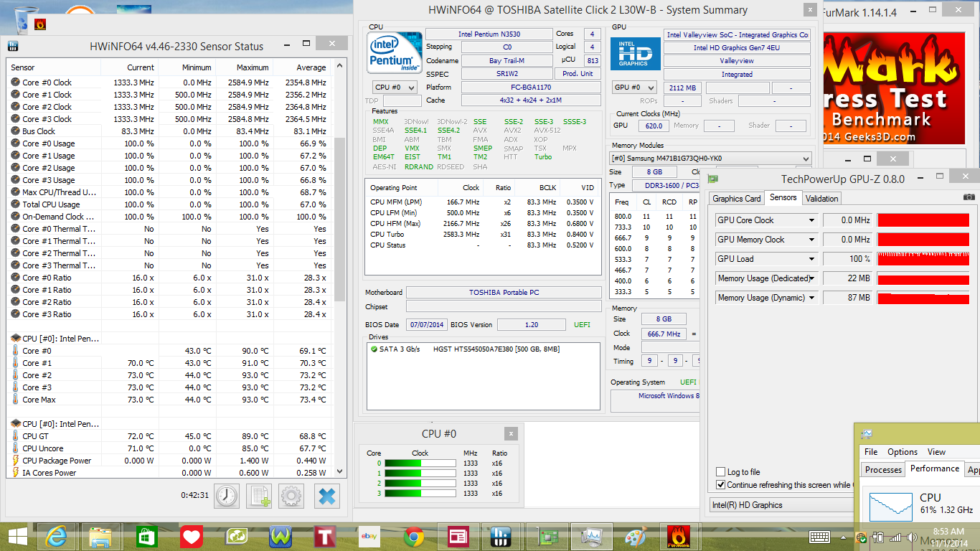
Task: Click the HGST HTS545050A7E380 drive entry
Action: 496,349
